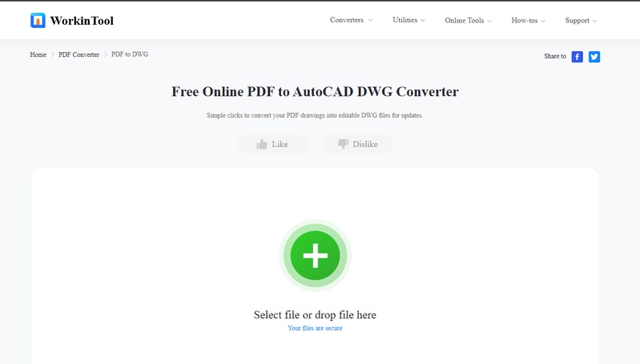Click the WorkinTool logo icon
Screen dimensions: 640x364
(38, 20)
